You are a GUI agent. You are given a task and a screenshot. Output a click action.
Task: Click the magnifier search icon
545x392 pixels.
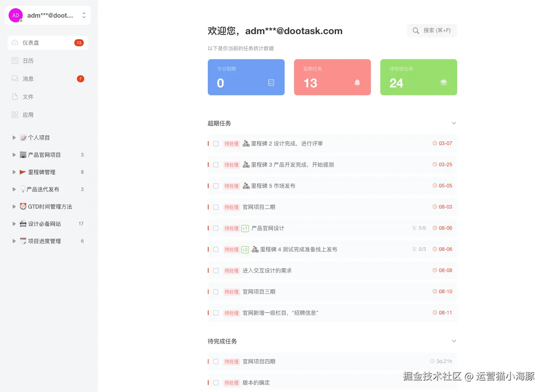pyautogui.click(x=416, y=31)
